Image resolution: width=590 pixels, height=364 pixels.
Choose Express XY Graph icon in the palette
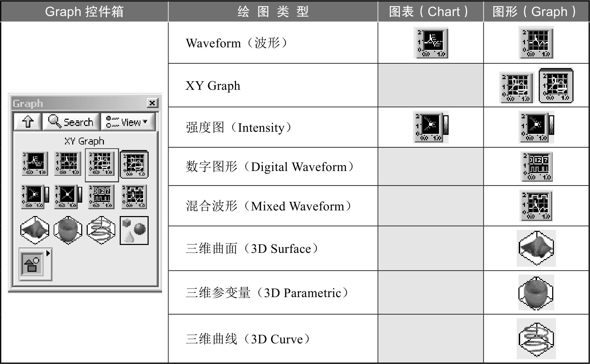click(134, 164)
